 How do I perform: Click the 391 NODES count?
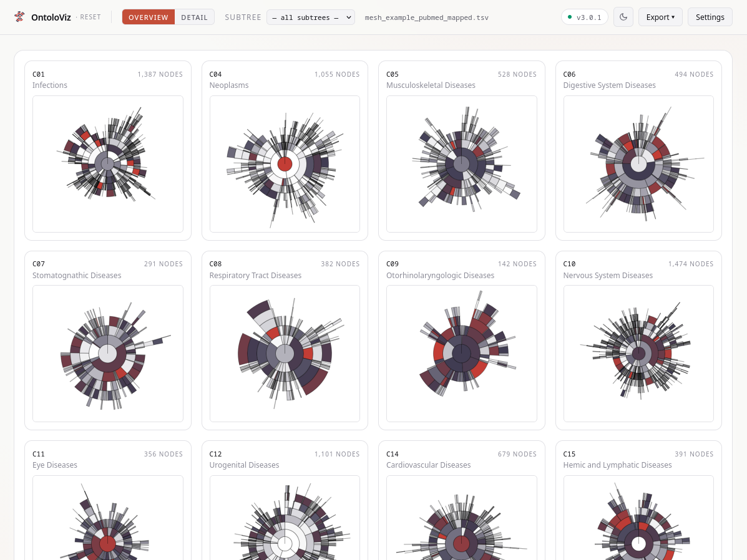point(694,454)
